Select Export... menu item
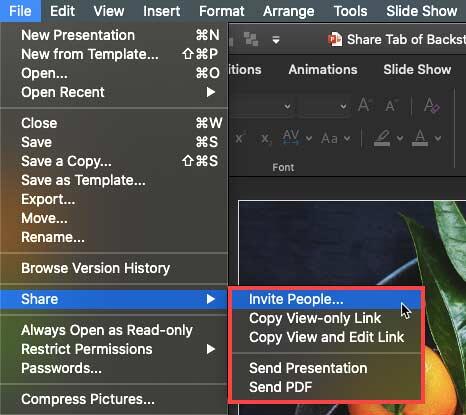The height and width of the screenshot is (415, 466). coord(114,199)
